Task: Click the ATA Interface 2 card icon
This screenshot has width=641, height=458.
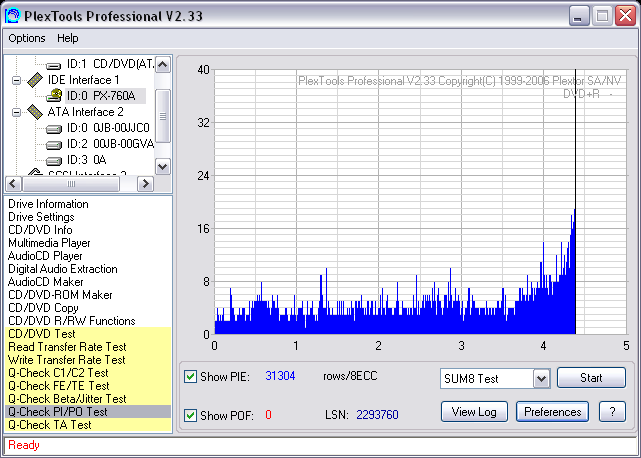Action: pos(35,112)
